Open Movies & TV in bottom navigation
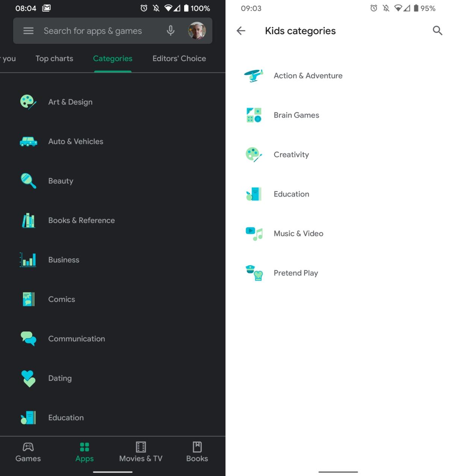 pos(141,452)
